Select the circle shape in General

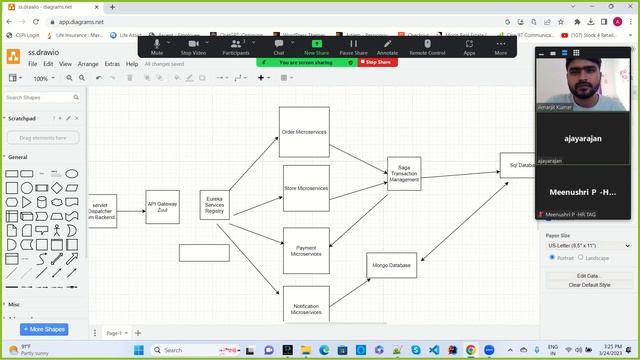point(27,188)
